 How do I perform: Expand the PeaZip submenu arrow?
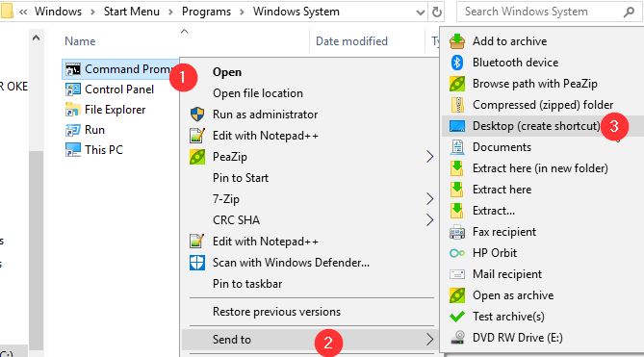[429, 157]
